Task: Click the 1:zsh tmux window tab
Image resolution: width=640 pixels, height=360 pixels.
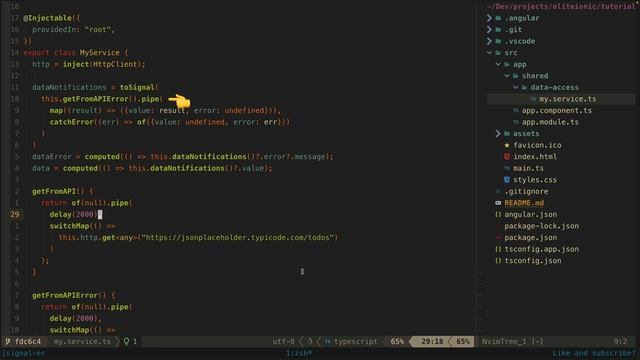Action: pyautogui.click(x=299, y=353)
